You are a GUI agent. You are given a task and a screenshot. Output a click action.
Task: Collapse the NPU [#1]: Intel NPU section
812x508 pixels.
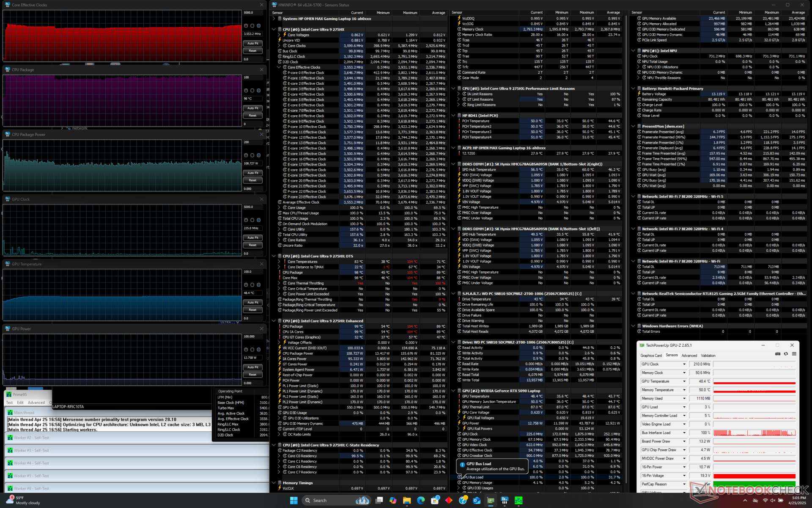633,51
